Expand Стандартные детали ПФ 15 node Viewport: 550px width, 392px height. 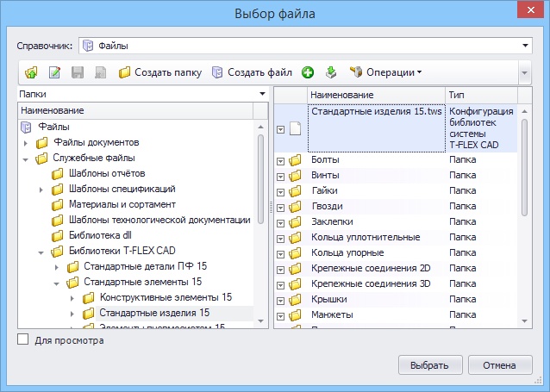click(x=57, y=268)
